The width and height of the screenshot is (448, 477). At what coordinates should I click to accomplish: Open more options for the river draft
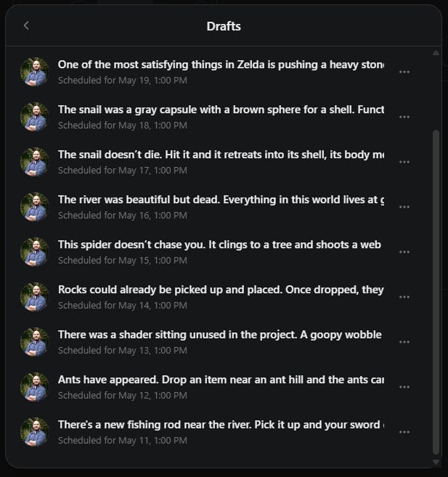pos(404,207)
